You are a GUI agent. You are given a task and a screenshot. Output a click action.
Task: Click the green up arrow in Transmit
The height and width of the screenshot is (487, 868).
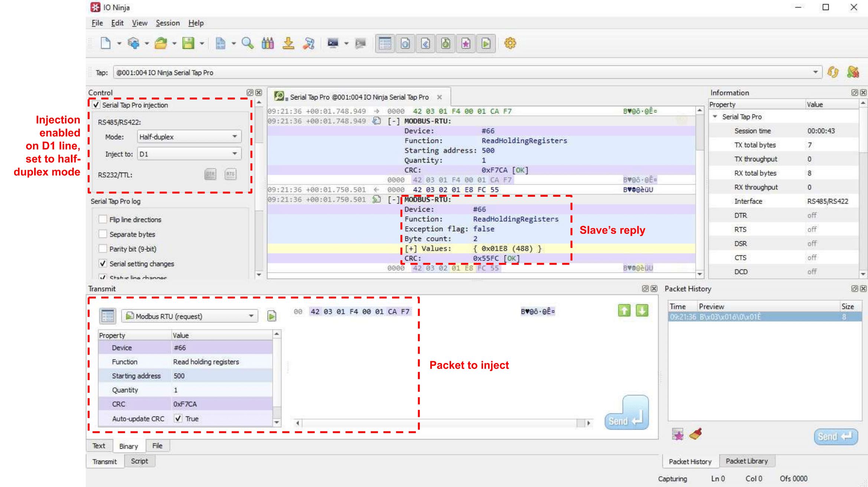(624, 310)
